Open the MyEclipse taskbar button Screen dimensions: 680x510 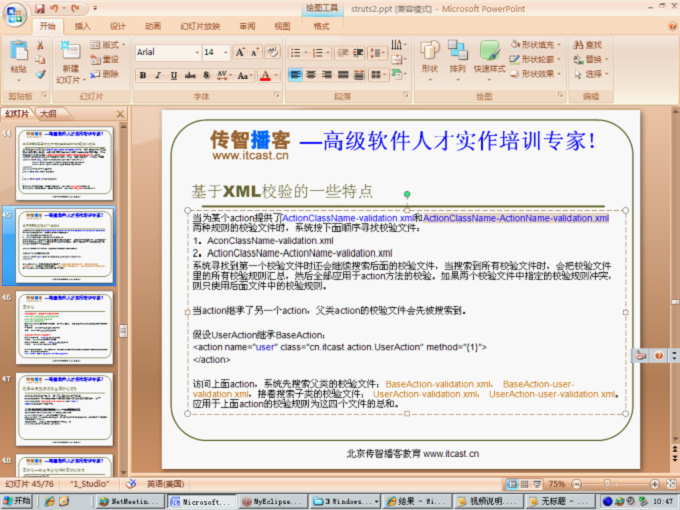tap(272, 501)
